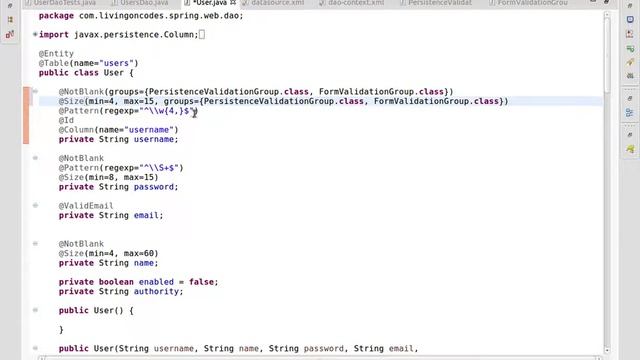Click the @Table(name="users") line
The height and width of the screenshot is (360, 640).
(x=89, y=63)
